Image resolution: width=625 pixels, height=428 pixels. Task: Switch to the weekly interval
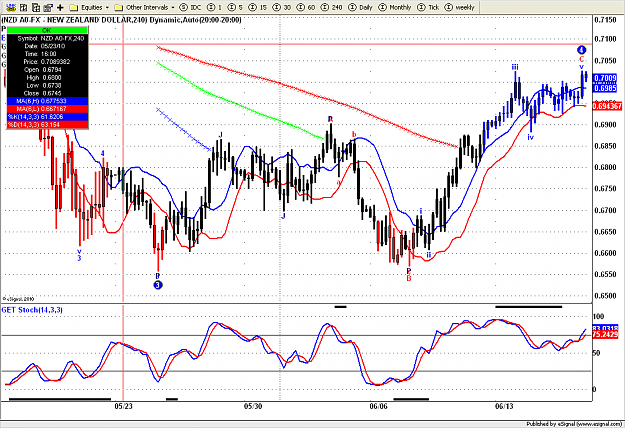[460, 7]
